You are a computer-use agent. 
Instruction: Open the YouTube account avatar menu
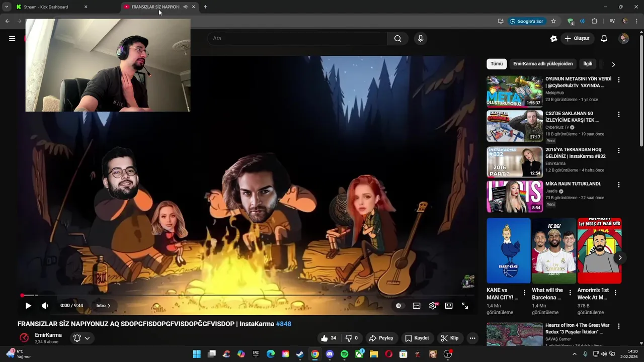click(624, 38)
